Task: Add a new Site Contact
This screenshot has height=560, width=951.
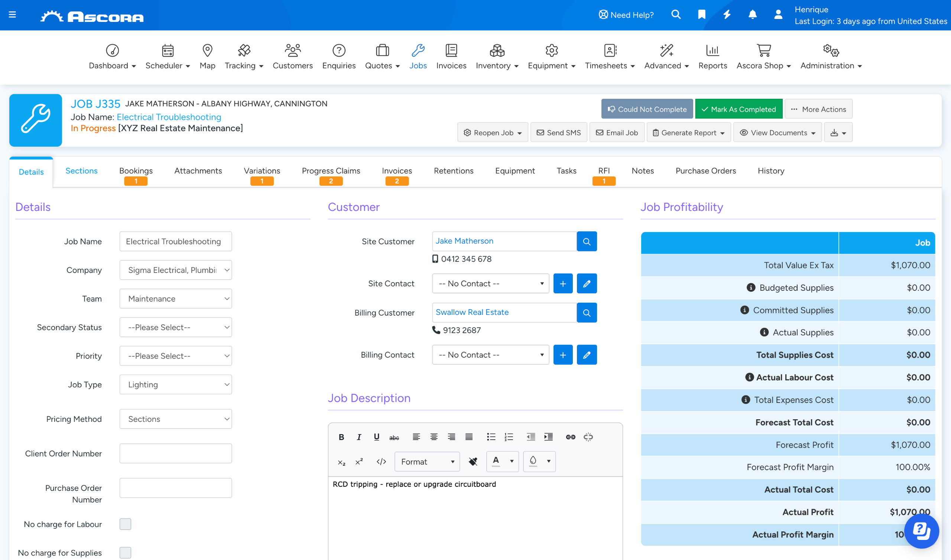Action: click(x=563, y=283)
